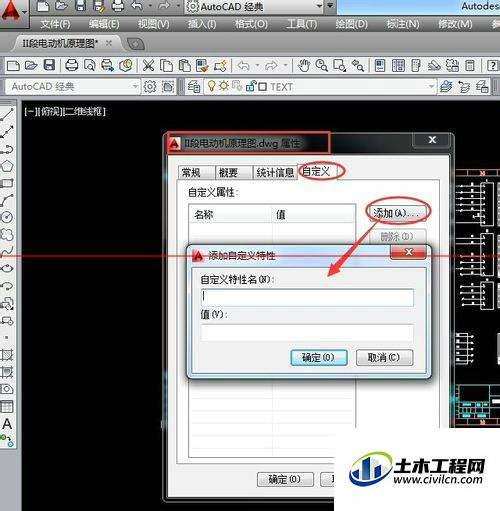Open Layer Properties Manager icon
Image resolution: width=500 pixels, height=511 pixels.
click(x=194, y=87)
